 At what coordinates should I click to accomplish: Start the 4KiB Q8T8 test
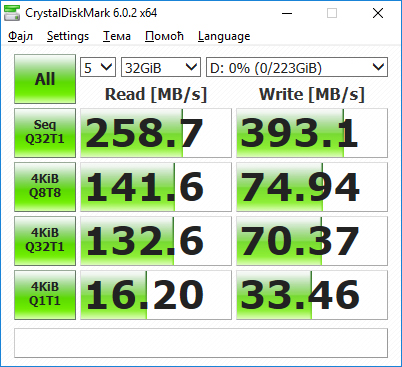pos(45,187)
